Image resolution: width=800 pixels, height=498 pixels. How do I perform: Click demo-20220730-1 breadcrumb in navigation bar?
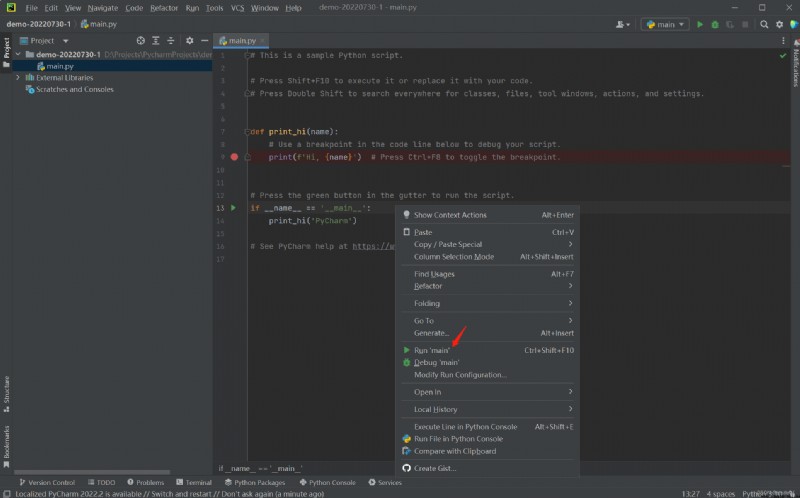coord(39,24)
